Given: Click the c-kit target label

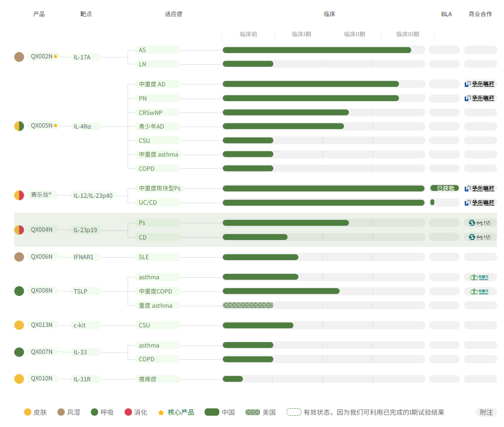Looking at the screenshot, I should point(85,325).
